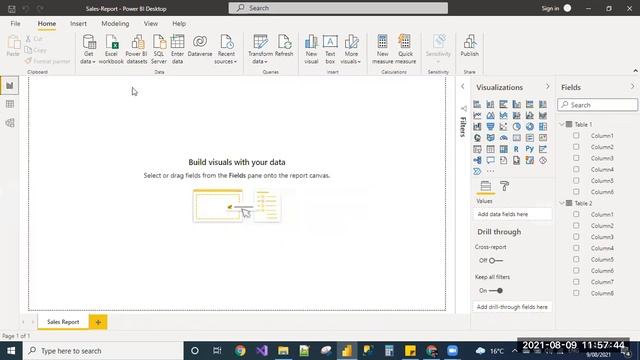Screen dimensions: 640x360
Task: Select the Filled map visual
Action: click(x=490, y=138)
